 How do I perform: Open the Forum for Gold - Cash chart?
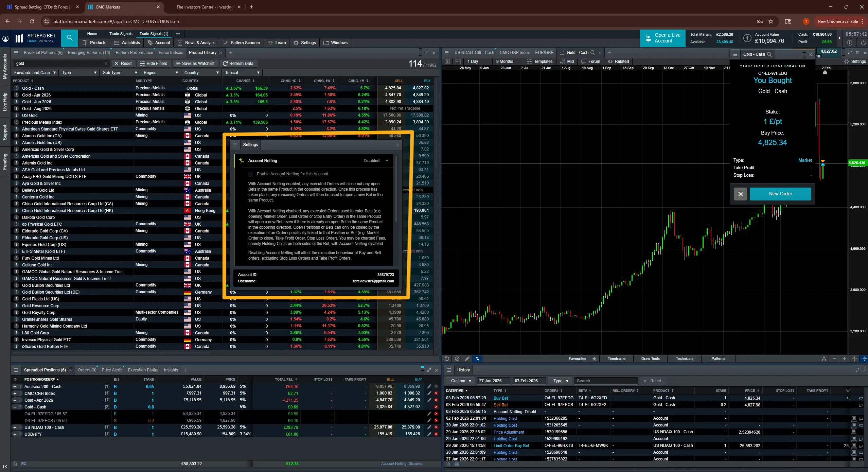590,62
